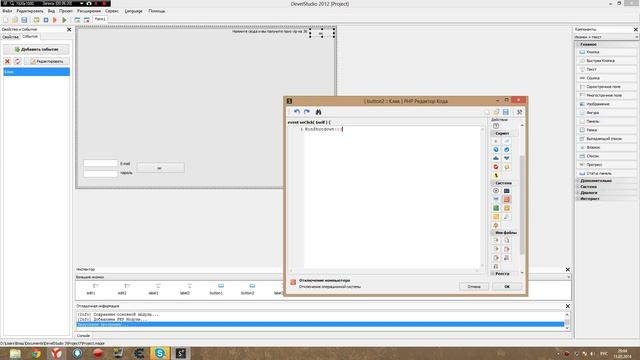Select Выпадающий список component
This screenshot has width=640, height=360.
coord(606,139)
